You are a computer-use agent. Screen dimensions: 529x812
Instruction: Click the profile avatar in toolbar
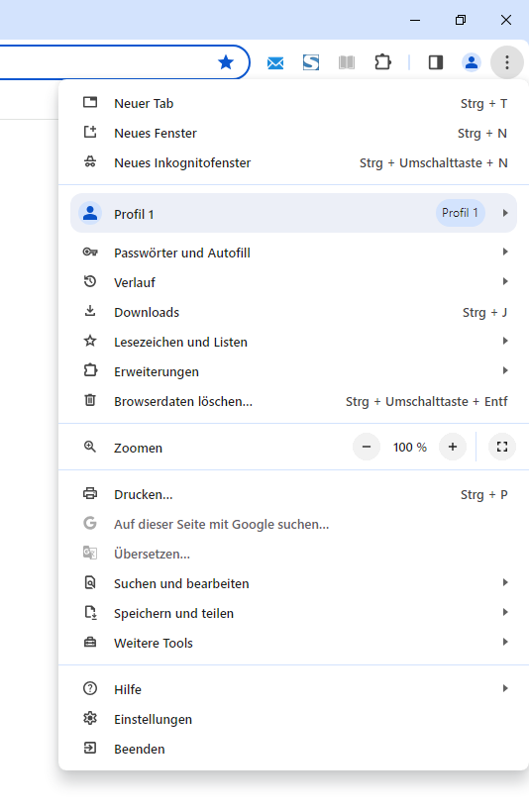coord(472,62)
